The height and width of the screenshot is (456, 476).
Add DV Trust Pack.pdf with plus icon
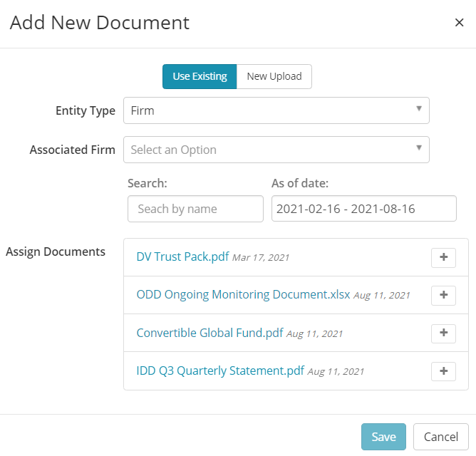443,257
